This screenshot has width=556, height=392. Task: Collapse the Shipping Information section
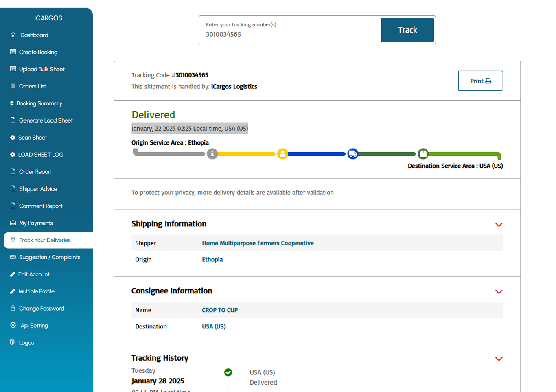(x=499, y=225)
